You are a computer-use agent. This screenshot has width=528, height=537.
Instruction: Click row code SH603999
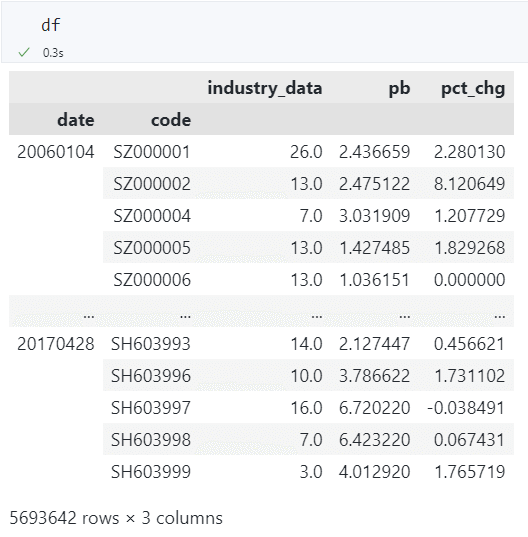[151, 472]
